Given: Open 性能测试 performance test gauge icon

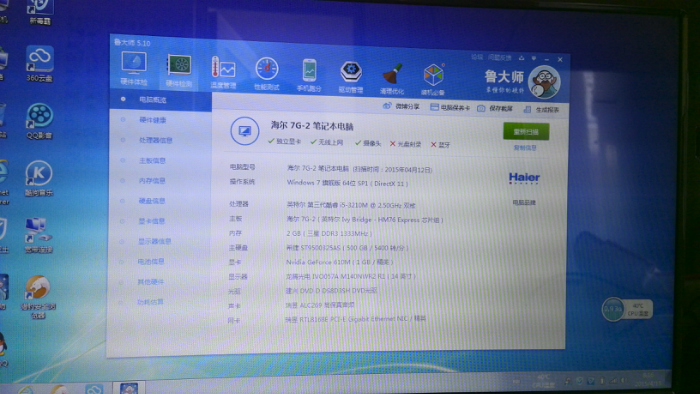Looking at the screenshot, I should coord(267,74).
